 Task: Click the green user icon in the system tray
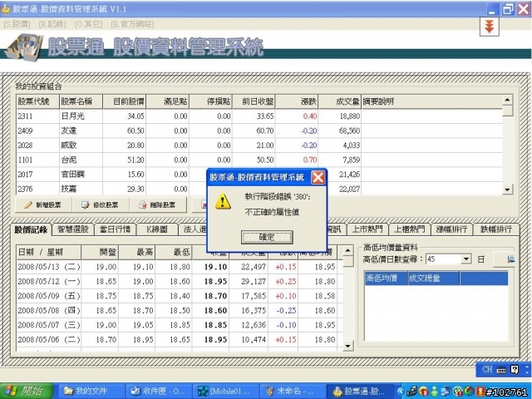coord(434,392)
